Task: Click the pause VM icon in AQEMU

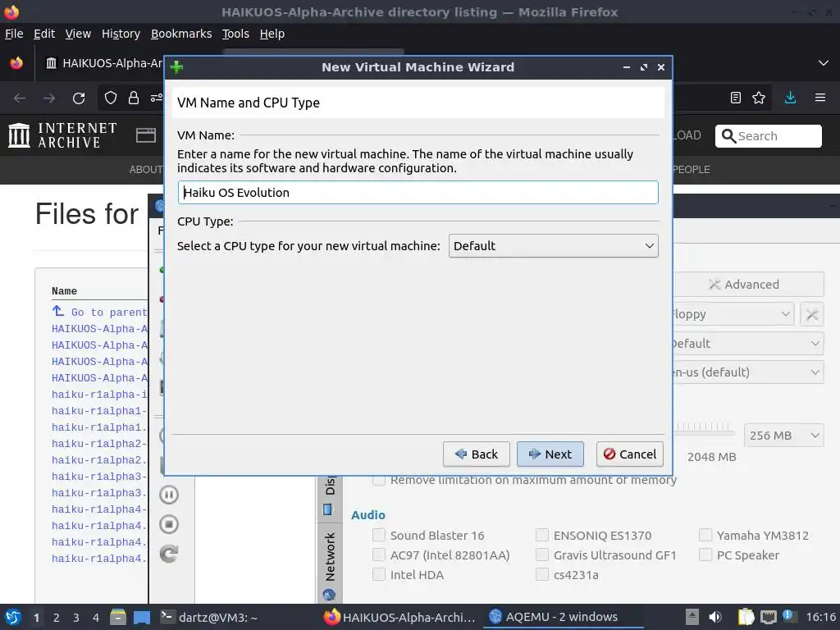Action: pyautogui.click(x=169, y=495)
